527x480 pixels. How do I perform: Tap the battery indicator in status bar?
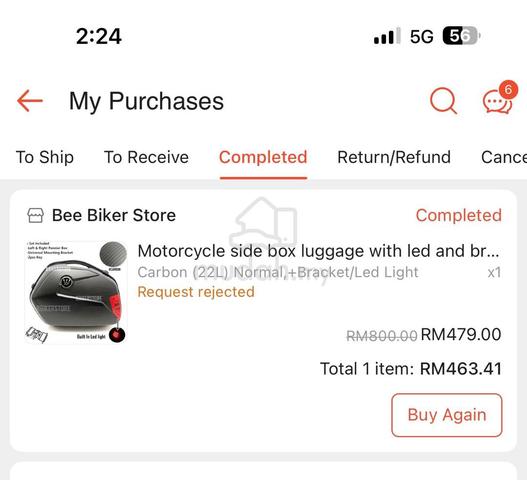click(461, 36)
